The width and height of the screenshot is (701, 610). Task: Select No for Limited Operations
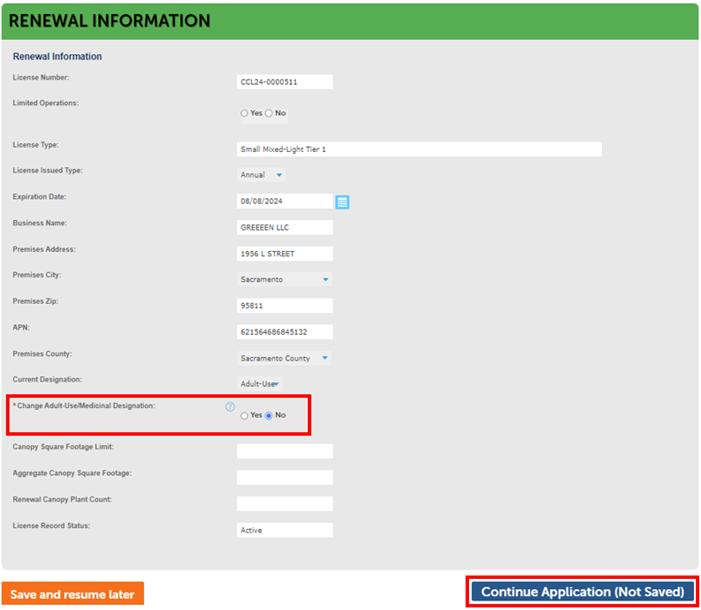click(x=269, y=113)
